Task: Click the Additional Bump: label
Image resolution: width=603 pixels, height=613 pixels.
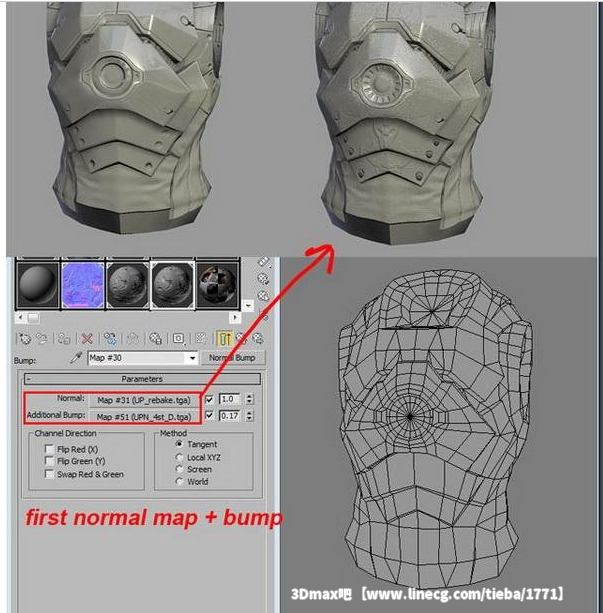Action: [x=56, y=415]
